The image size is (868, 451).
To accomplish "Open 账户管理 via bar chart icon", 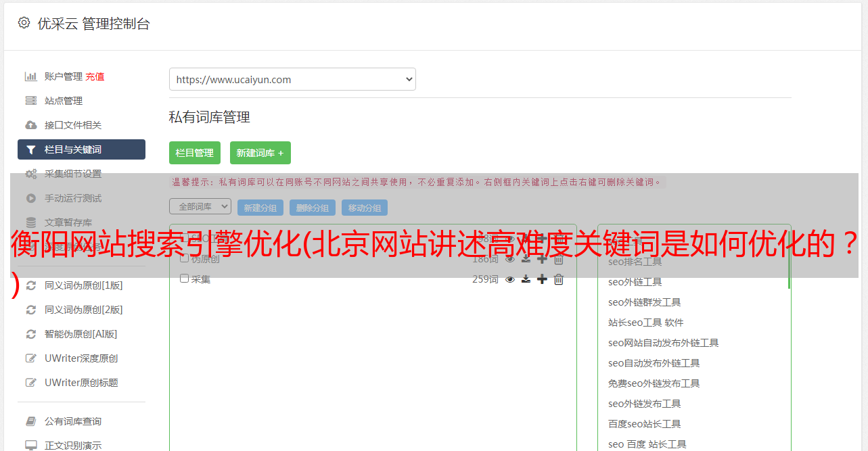I will pos(31,76).
